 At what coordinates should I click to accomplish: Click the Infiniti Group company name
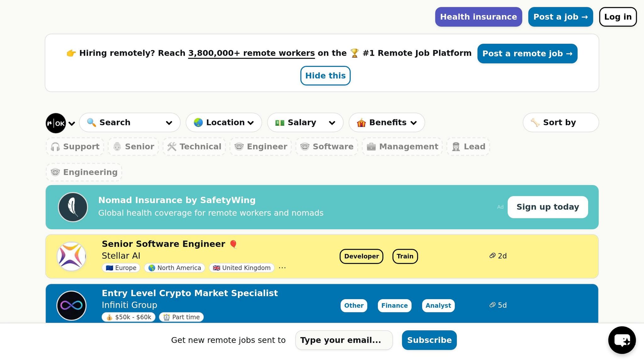point(130,305)
